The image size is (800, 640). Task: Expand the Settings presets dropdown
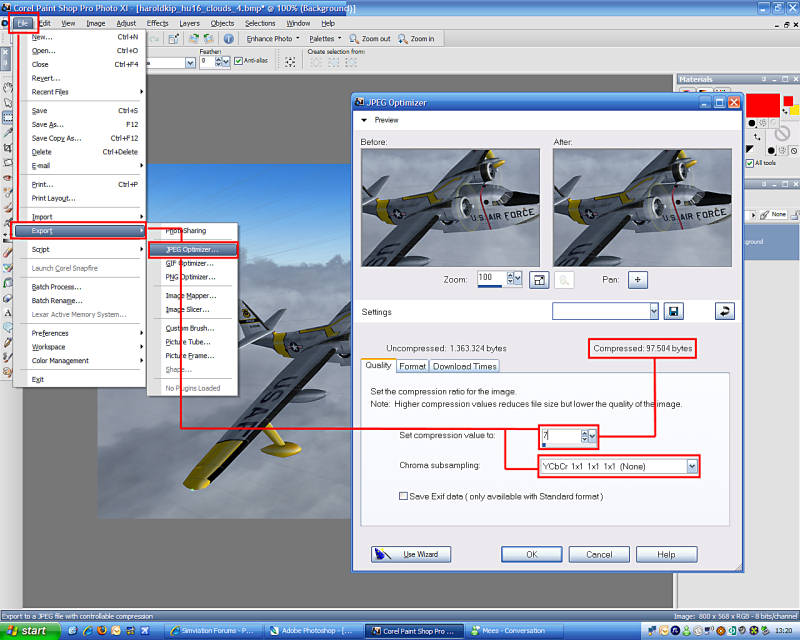[x=654, y=312]
